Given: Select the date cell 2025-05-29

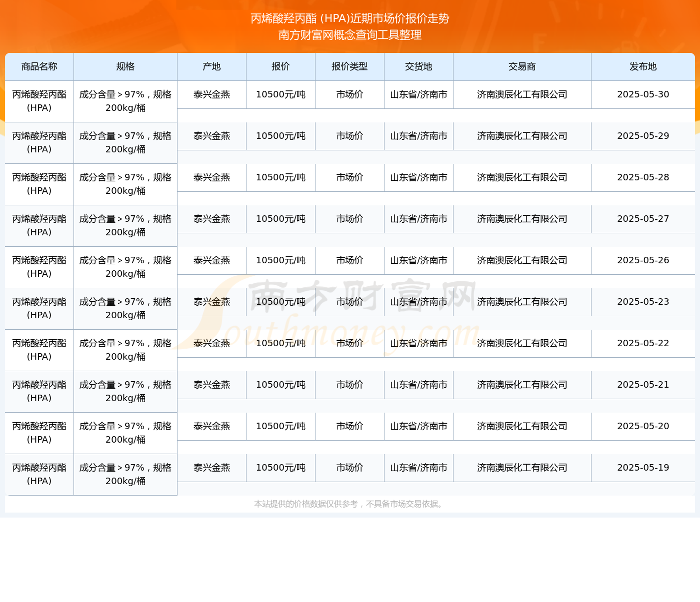Looking at the screenshot, I should pos(643,136).
